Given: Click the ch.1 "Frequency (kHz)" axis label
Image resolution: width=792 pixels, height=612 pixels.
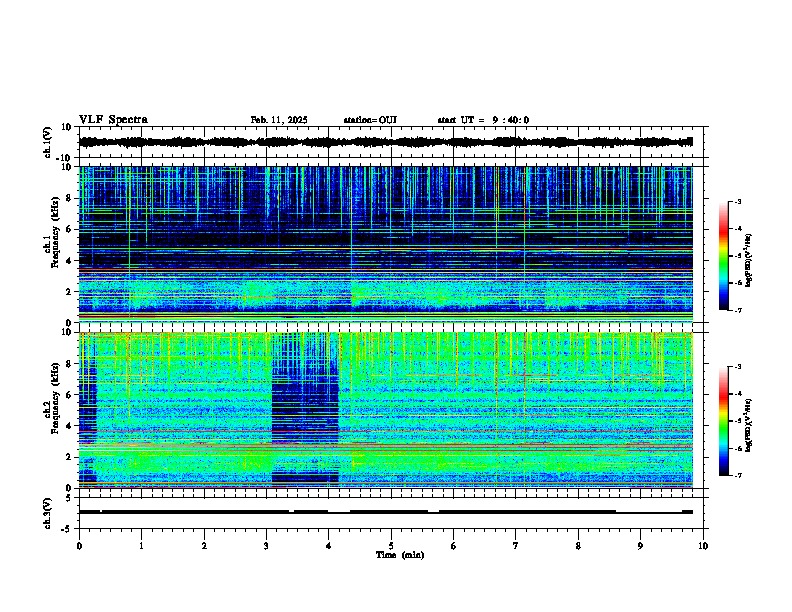Looking at the screenshot, I should click(56, 233).
